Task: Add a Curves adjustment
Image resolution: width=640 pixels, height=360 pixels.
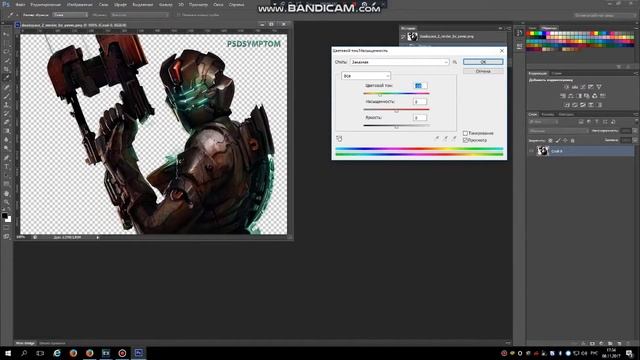Action: [x=583, y=87]
